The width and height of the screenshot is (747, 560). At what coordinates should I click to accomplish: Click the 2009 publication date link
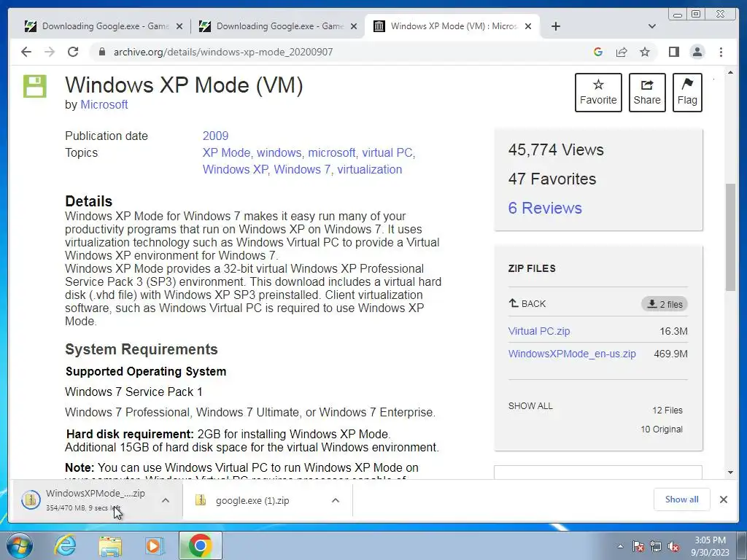(215, 136)
